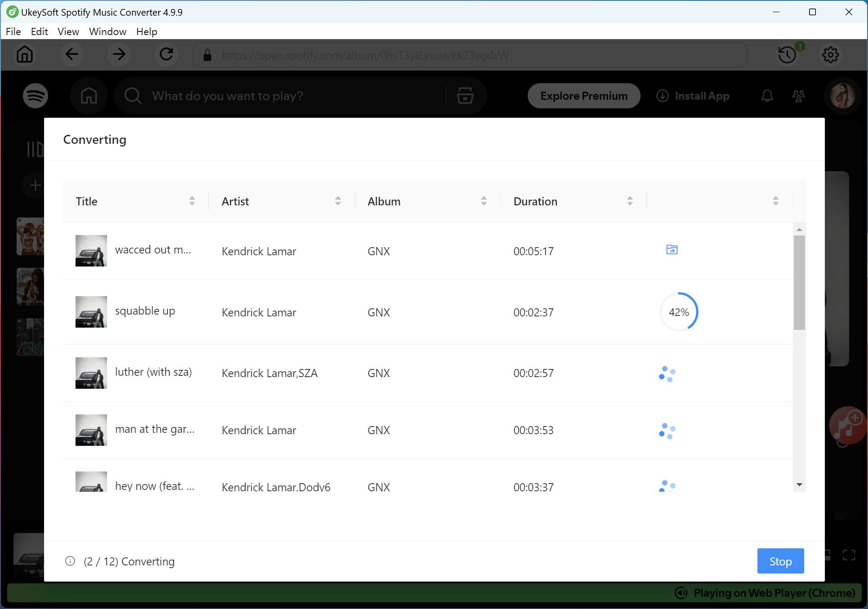Image resolution: width=868 pixels, height=609 pixels.
Task: Click the scrollbar down arrow in track list
Action: coord(800,484)
